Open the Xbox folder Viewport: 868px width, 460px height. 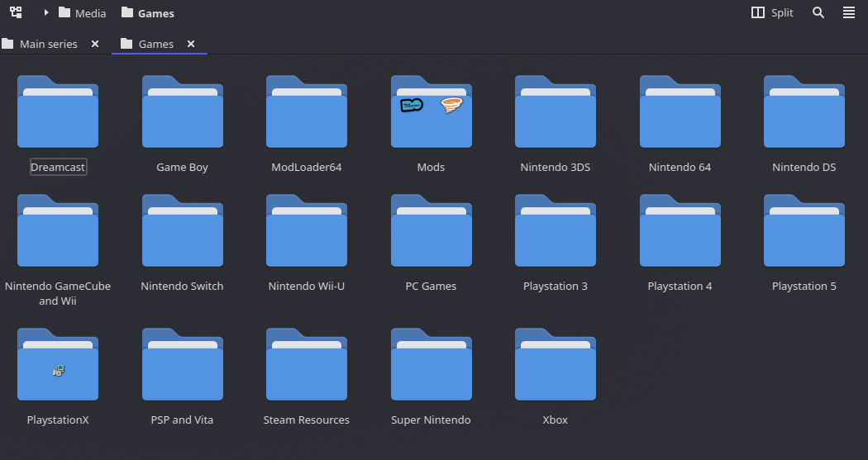(556, 365)
